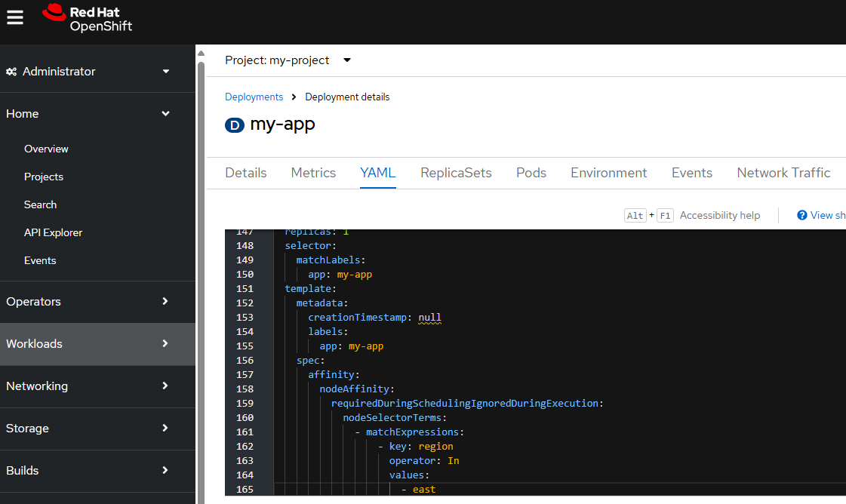Click the 'region' value on line 162
846x504 pixels.
point(436,447)
